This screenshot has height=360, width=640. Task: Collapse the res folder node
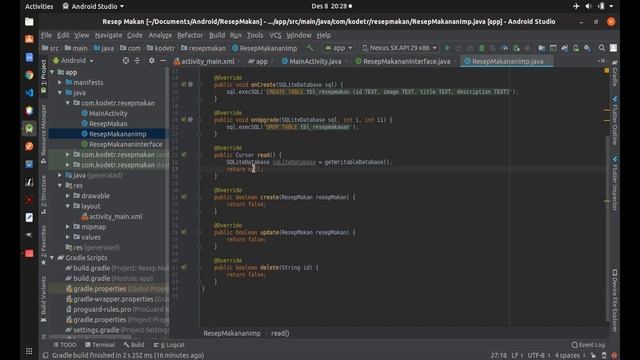[x=60, y=186]
